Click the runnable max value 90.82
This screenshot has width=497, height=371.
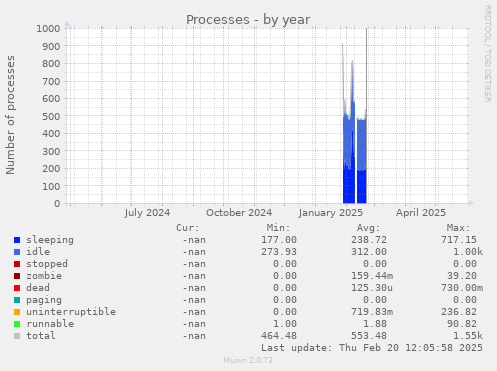(x=462, y=324)
